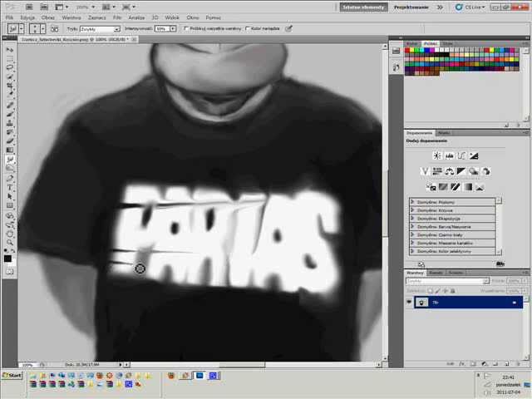Switch to the Kanały tab

(x=436, y=273)
